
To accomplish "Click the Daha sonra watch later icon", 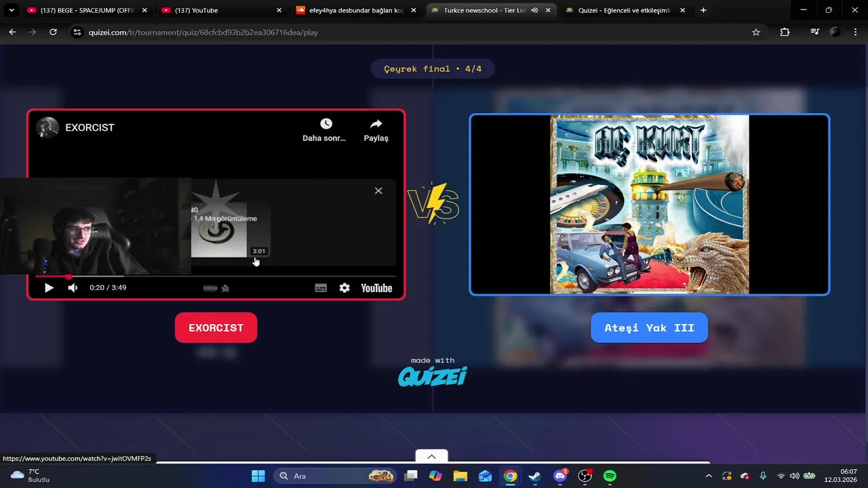I will (x=326, y=123).
